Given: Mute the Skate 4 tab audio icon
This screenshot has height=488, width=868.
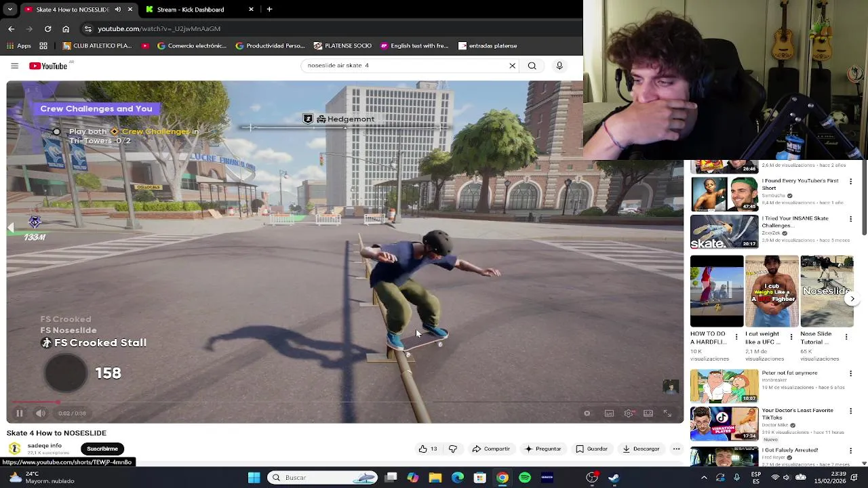Looking at the screenshot, I should [118, 9].
